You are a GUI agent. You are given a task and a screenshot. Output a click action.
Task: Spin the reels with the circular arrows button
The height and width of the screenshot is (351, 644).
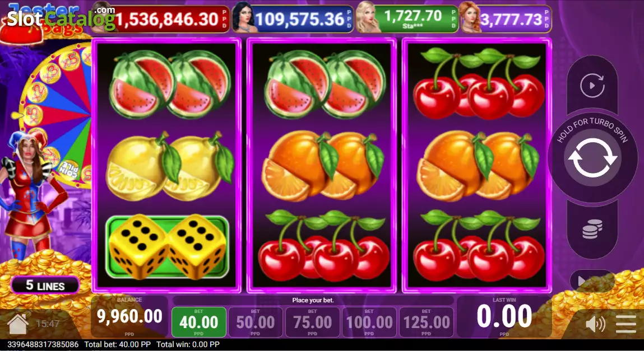tap(592, 158)
